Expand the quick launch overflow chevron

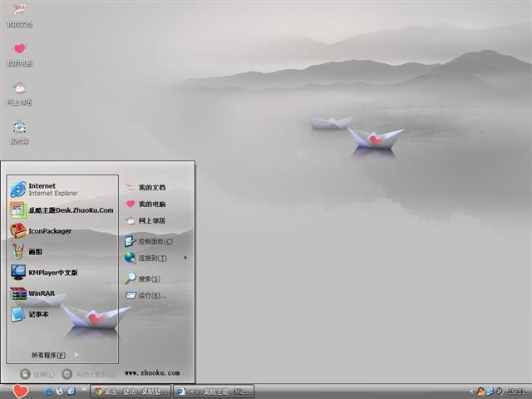coord(83,389)
